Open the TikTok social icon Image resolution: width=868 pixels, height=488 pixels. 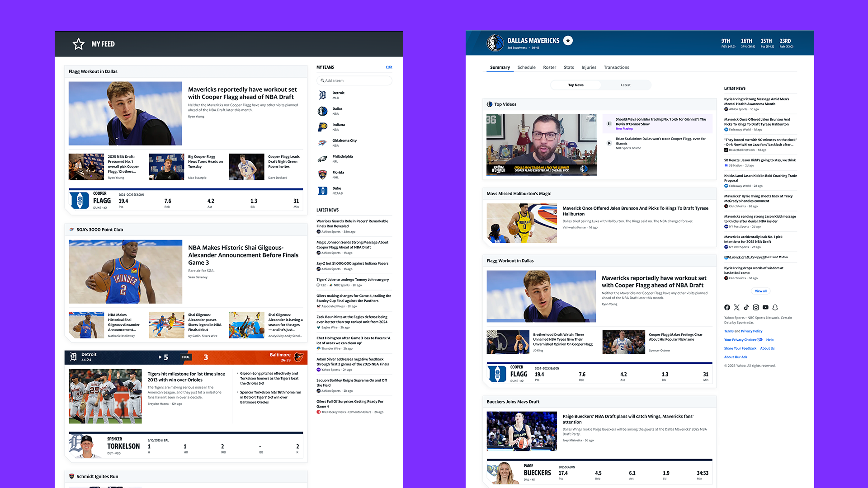(x=746, y=307)
